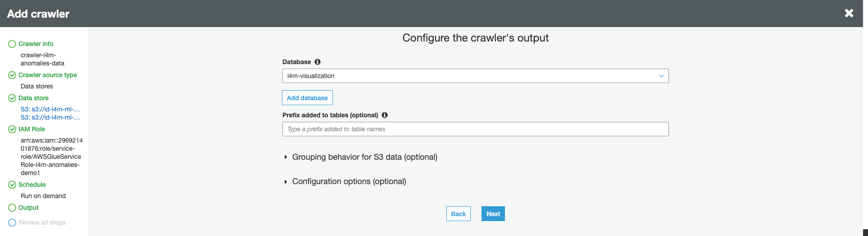Screen dimensions: 868x236
Task: Open the Schedule step
Action: 32,185
